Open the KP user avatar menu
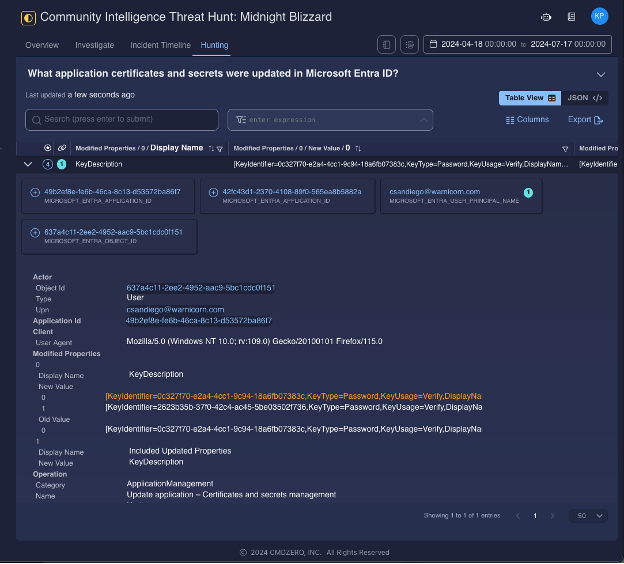Viewport: 624px width, 564px height. (x=599, y=16)
